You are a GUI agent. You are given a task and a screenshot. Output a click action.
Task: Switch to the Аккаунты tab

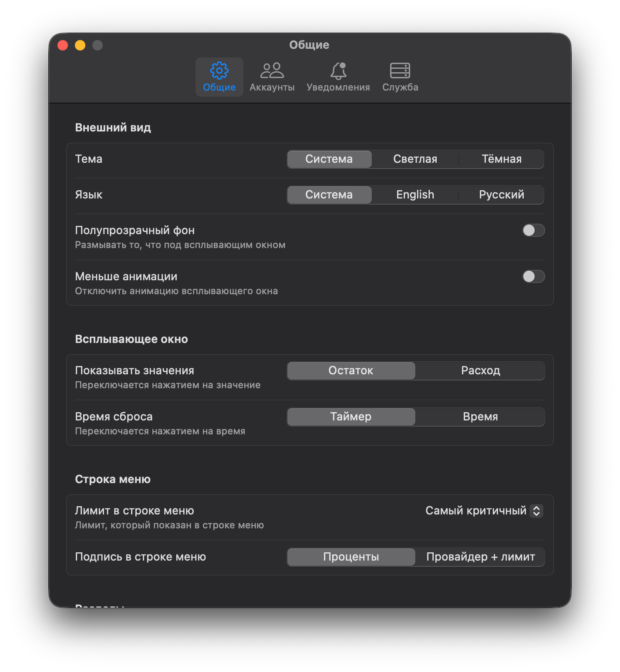point(272,77)
